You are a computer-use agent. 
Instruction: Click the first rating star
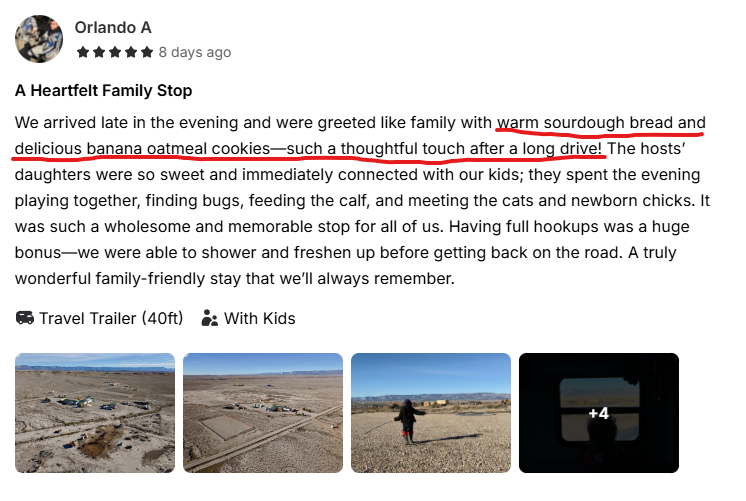click(82, 52)
